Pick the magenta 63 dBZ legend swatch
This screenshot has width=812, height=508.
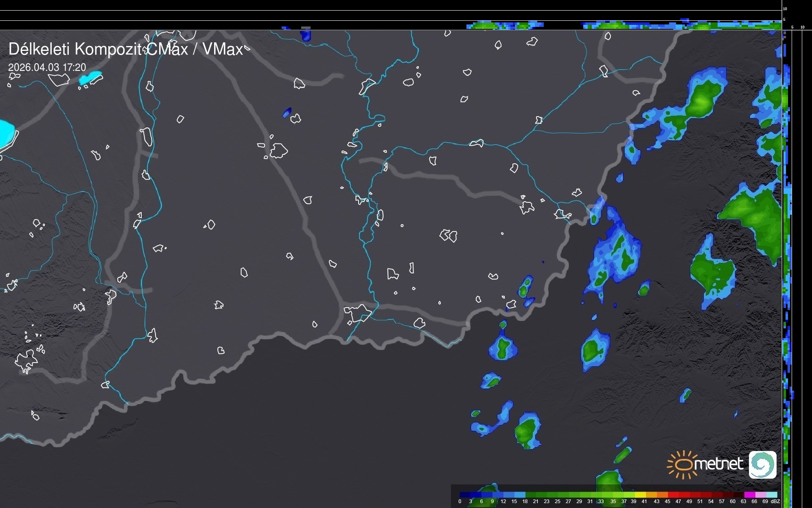[749, 495]
